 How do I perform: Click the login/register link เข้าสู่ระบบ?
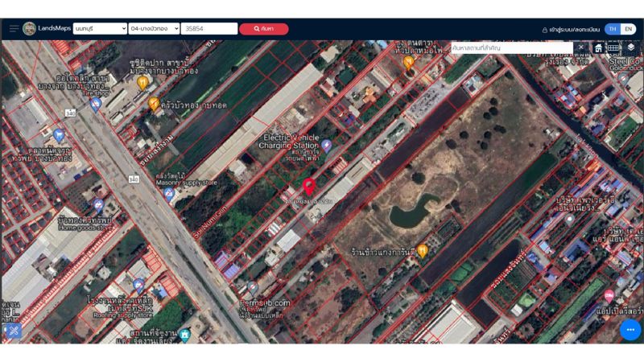click(572, 30)
